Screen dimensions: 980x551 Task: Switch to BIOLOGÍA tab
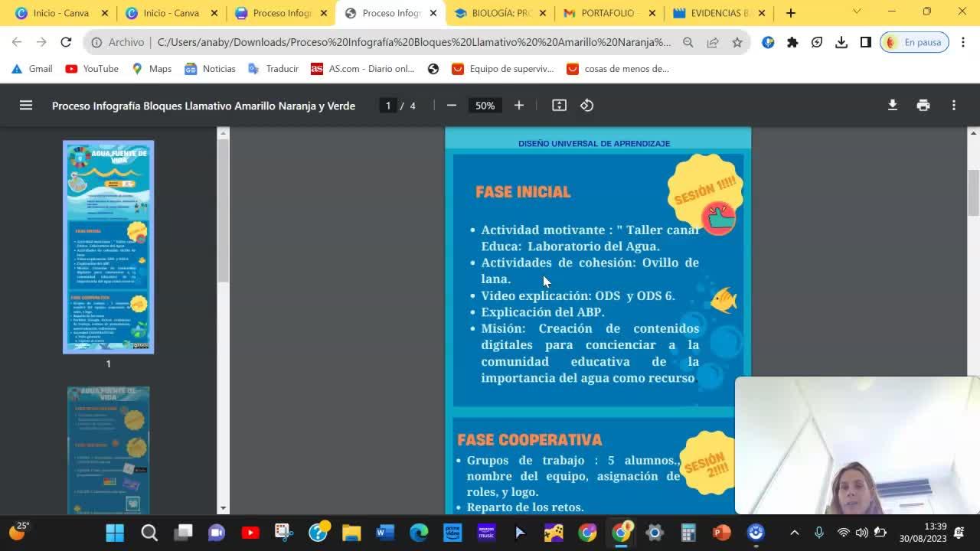click(x=501, y=13)
